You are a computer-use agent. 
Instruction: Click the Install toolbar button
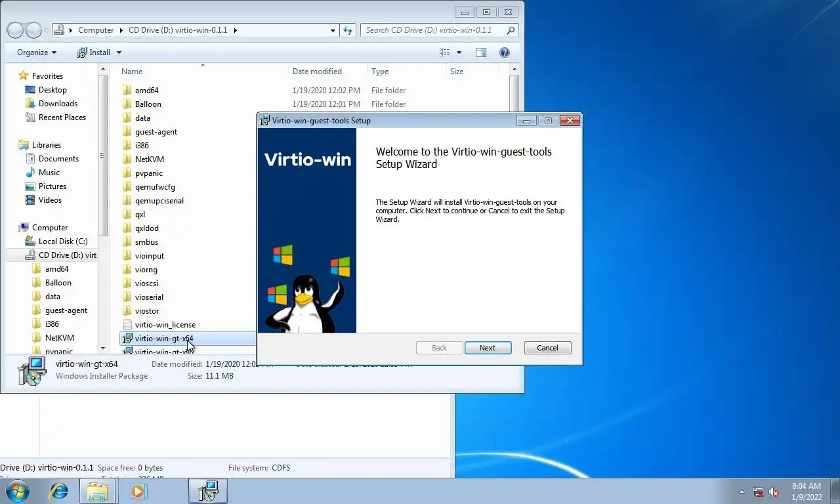[94, 52]
